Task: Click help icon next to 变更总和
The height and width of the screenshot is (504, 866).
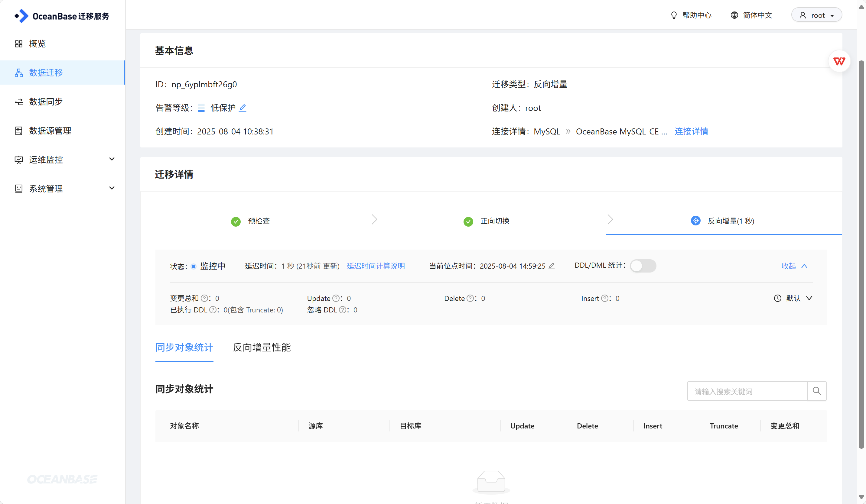Action: point(204,298)
